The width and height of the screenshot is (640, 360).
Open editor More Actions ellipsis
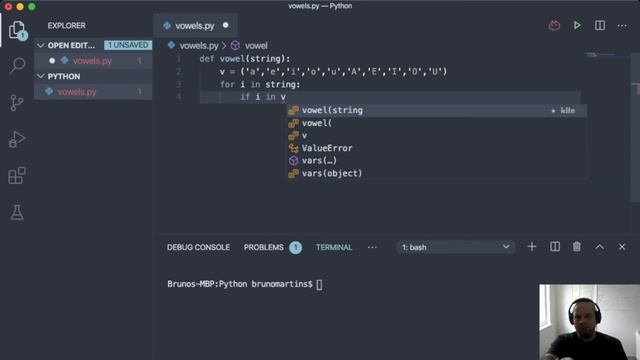point(622,25)
